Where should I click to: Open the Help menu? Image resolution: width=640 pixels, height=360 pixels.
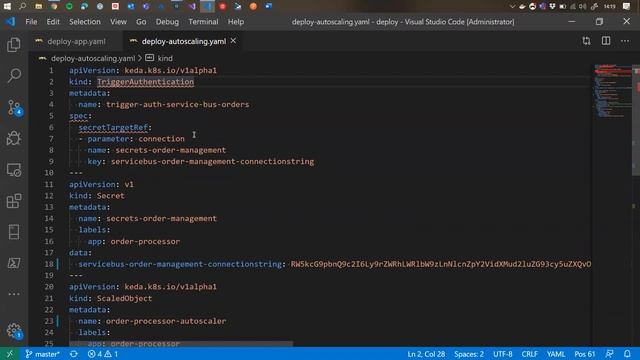coord(236,22)
